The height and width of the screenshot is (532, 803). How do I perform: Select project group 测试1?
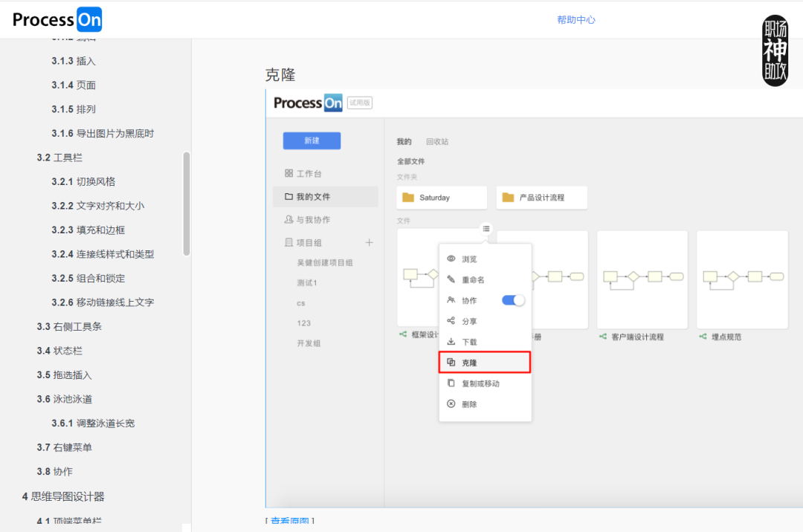307,283
